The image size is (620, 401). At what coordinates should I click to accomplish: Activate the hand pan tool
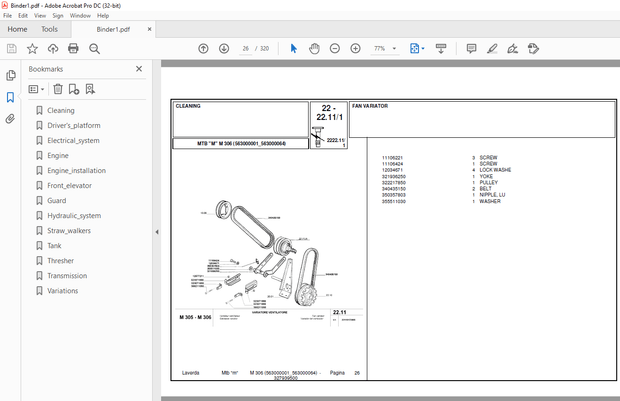coord(314,49)
